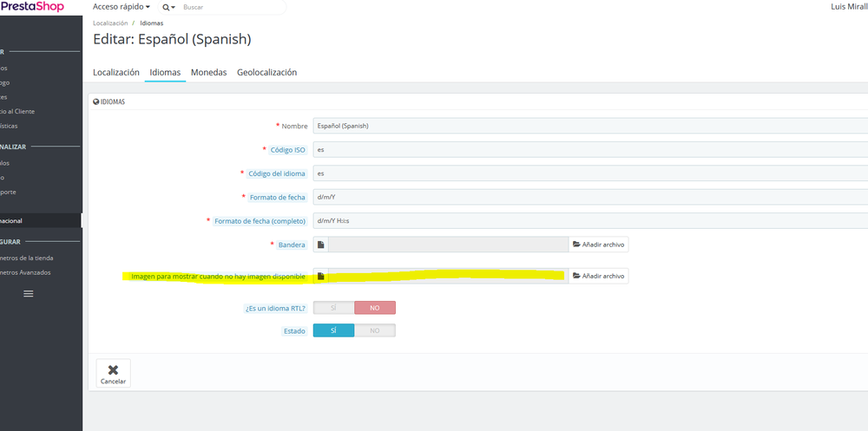Click Añadir archivo for no-image picture
This screenshot has width=868, height=431.
point(598,276)
